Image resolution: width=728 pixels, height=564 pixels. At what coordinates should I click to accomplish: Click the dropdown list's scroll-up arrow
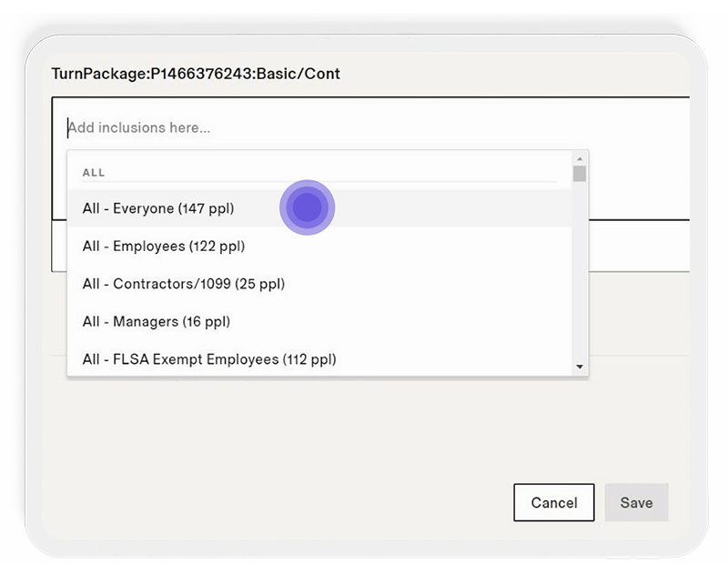pyautogui.click(x=580, y=158)
